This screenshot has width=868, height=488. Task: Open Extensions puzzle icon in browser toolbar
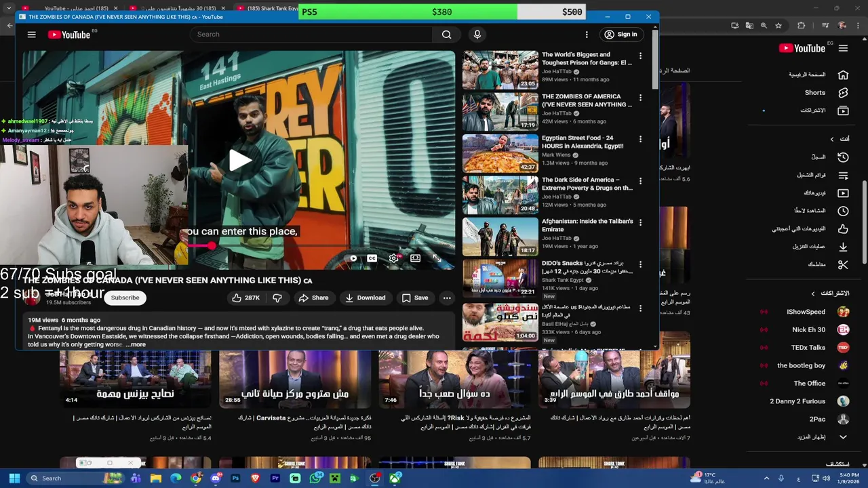tap(801, 25)
